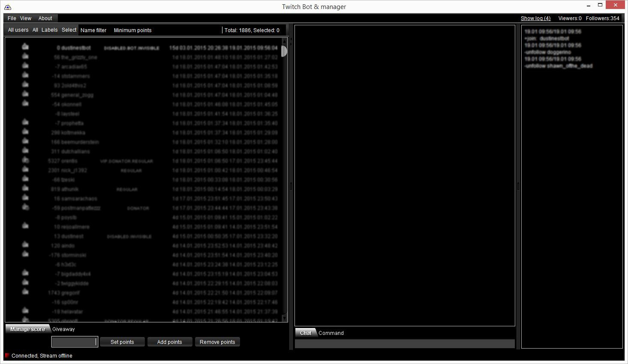Click the follower icon in the aindo row
Screen dimensions: 628x364
25,245
